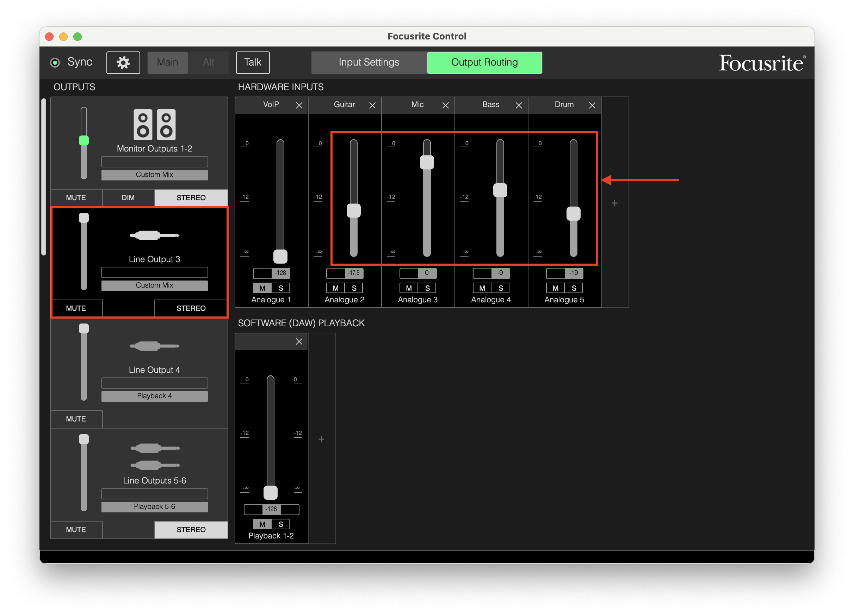Open the Analogue 2 input selector
The image size is (854, 616).
coord(345,300)
